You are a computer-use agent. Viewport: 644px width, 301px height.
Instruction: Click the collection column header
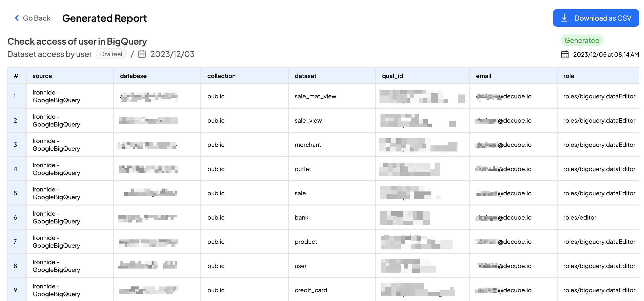(x=221, y=76)
